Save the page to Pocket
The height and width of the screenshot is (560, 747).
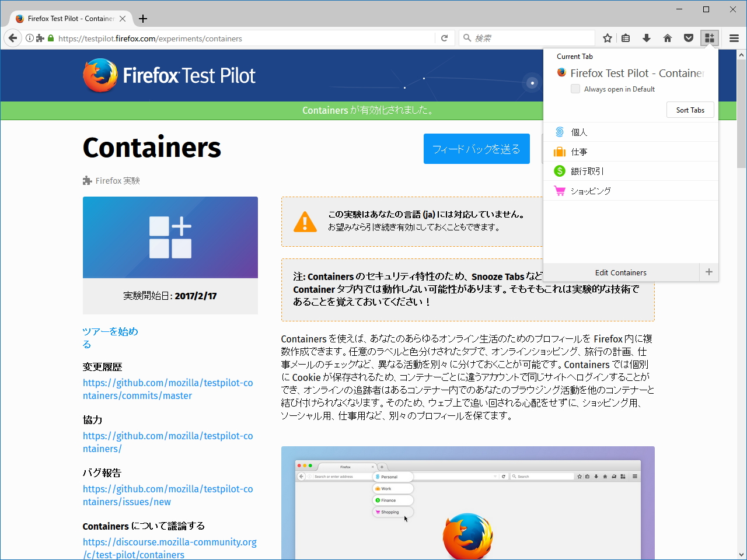689,38
